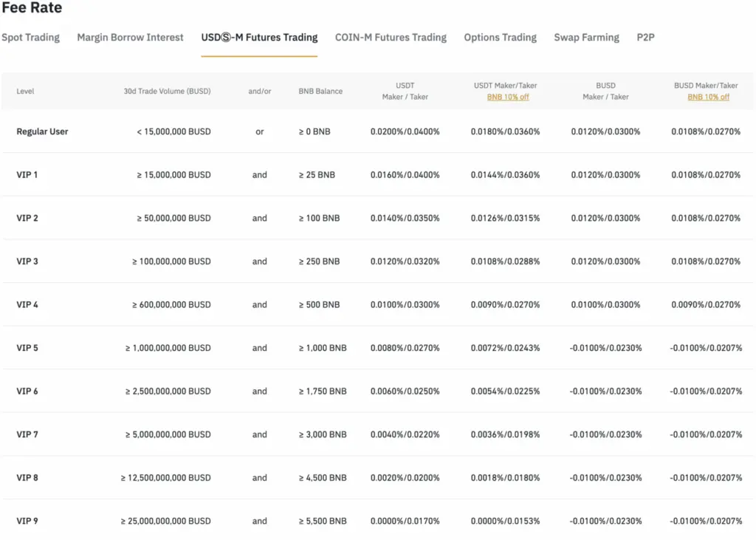Switch to the P2P tab
Image resolution: width=756 pixels, height=540 pixels.
pos(645,37)
